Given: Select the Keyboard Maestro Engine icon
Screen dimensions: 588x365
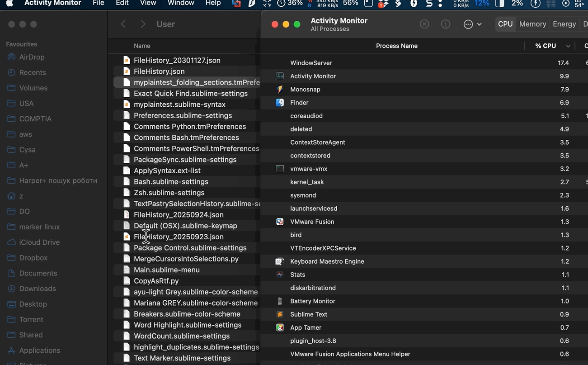Looking at the screenshot, I should point(280,261).
